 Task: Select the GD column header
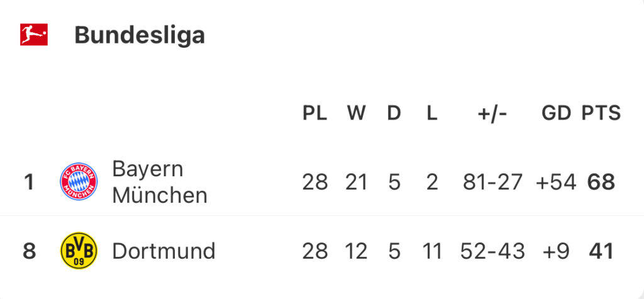[556, 113]
